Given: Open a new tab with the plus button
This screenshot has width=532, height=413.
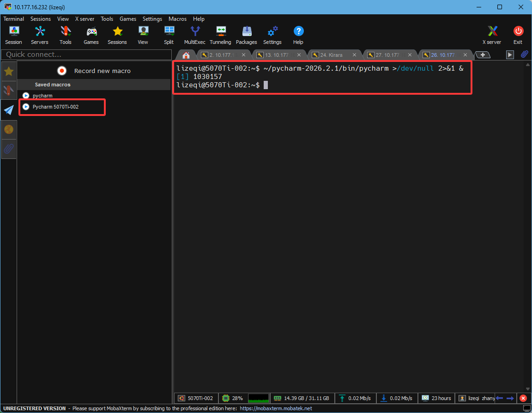Looking at the screenshot, I should (483, 55).
